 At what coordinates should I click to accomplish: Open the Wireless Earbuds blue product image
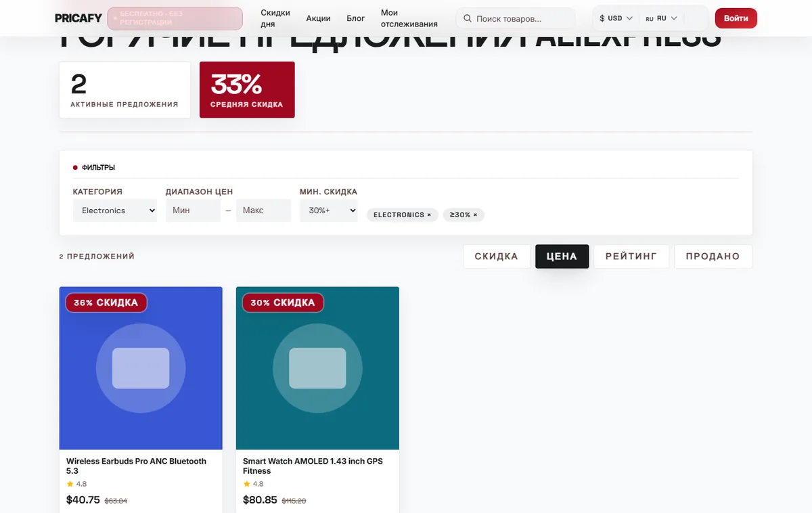(x=141, y=368)
